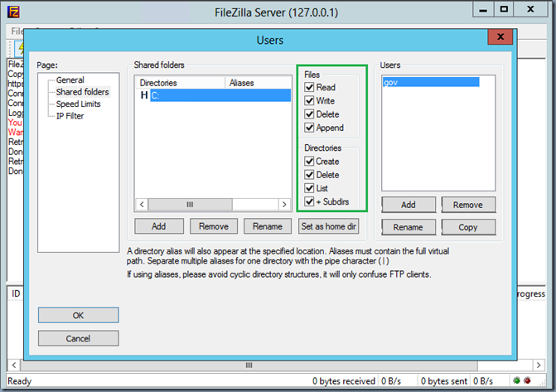Toggle the Files Append checkbox

point(309,128)
